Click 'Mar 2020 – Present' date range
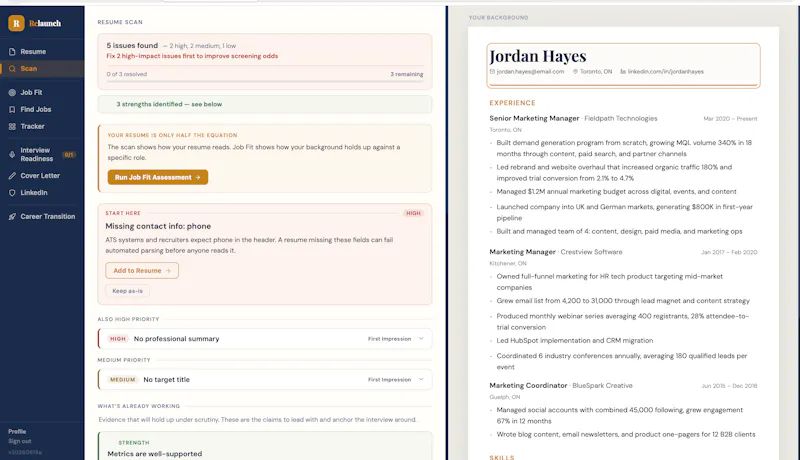The image size is (800, 460). click(x=730, y=118)
